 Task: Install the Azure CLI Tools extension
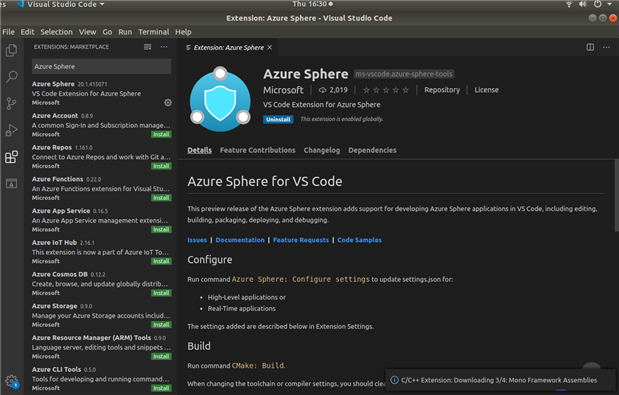pyautogui.click(x=161, y=388)
